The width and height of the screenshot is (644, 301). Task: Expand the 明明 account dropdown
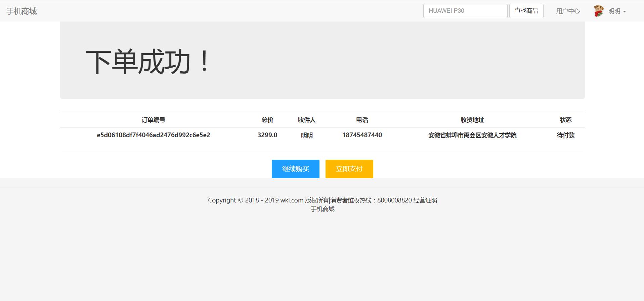point(617,11)
